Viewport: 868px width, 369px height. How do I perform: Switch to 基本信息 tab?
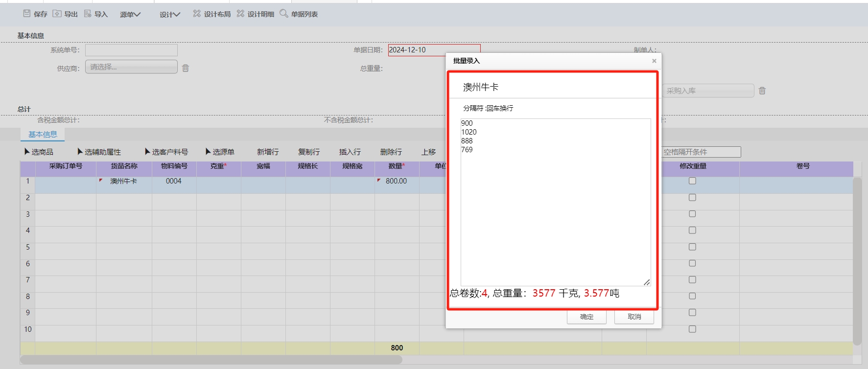(x=43, y=135)
